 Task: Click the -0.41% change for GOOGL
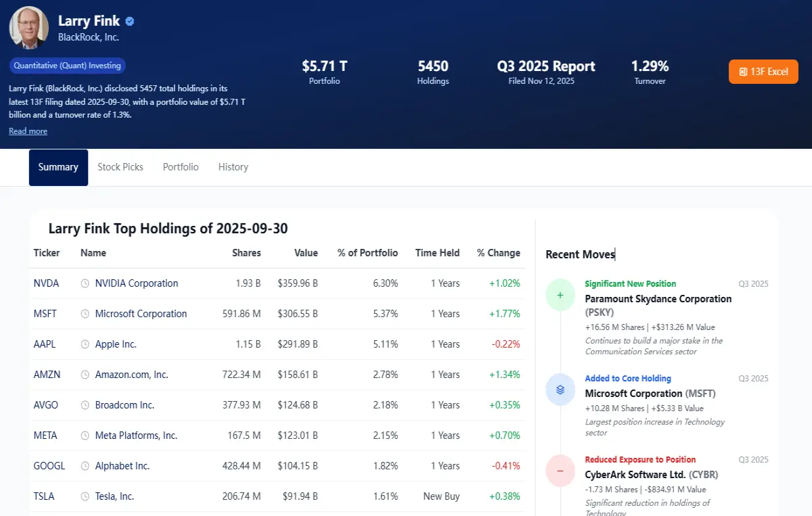click(506, 466)
